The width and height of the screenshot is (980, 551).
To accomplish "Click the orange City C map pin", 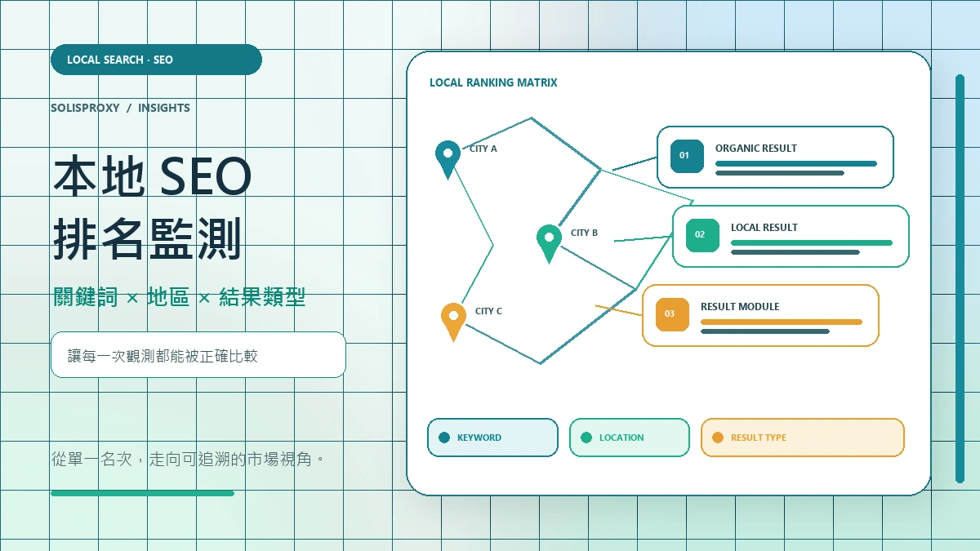I will pos(453,322).
